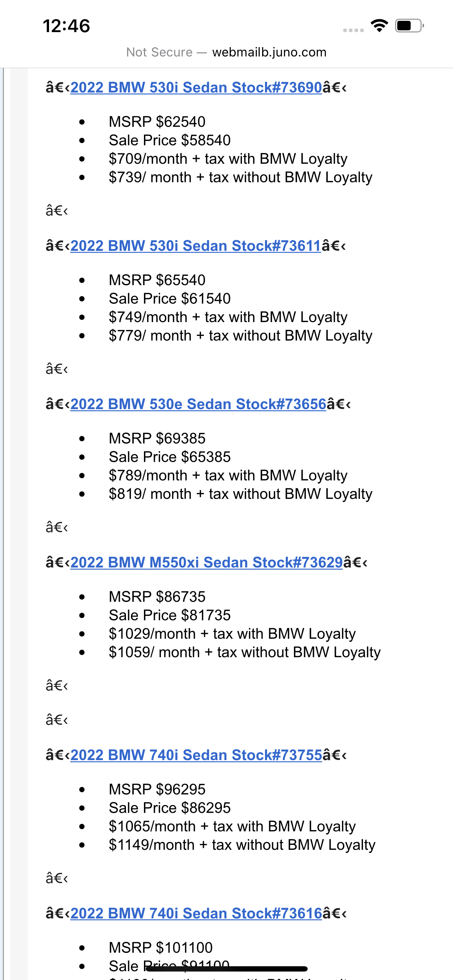The width and height of the screenshot is (453, 980).
Task: Click the MSRP $96295 line
Action: pos(157,789)
